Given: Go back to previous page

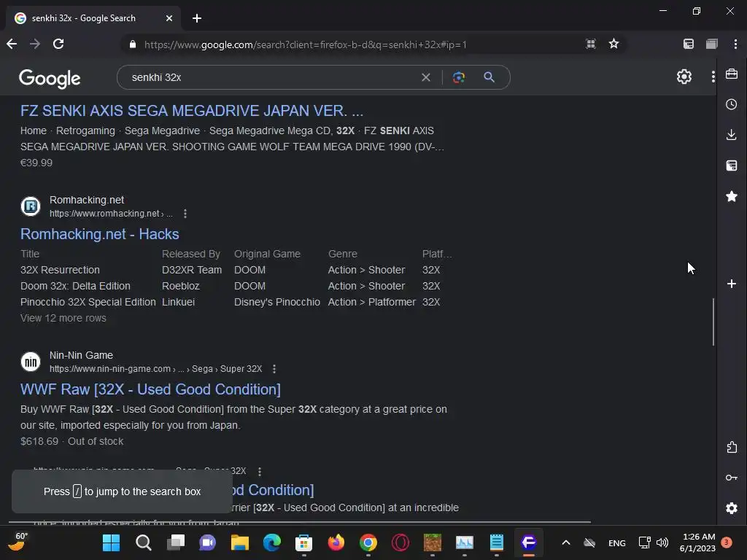Looking at the screenshot, I should click(12, 44).
